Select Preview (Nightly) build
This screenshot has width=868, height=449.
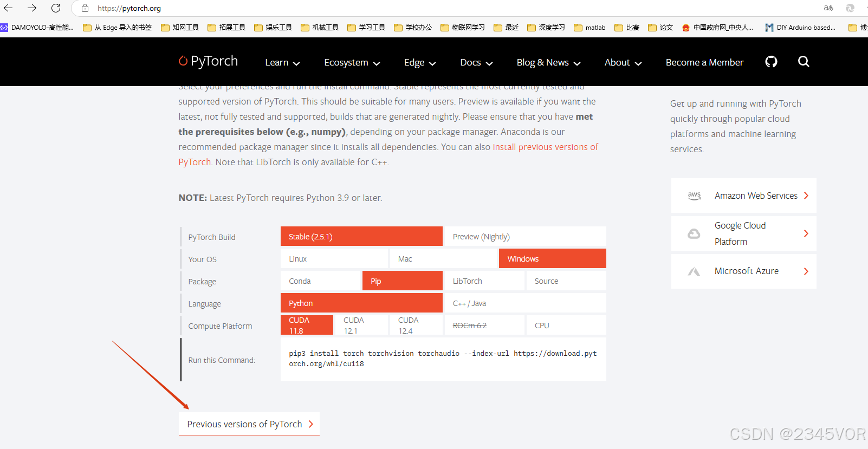click(525, 236)
